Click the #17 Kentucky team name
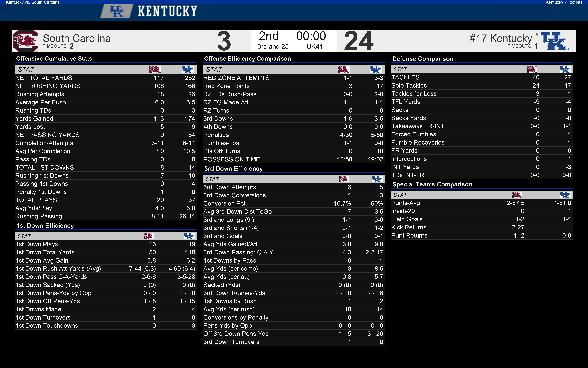Screen dimensions: 588x368 pyautogui.click(x=501, y=38)
